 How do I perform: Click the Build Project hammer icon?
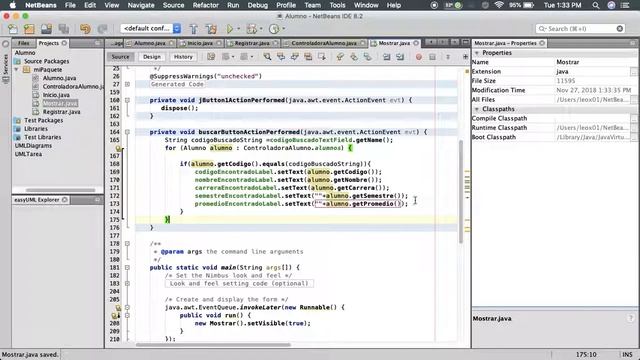pos(193,29)
